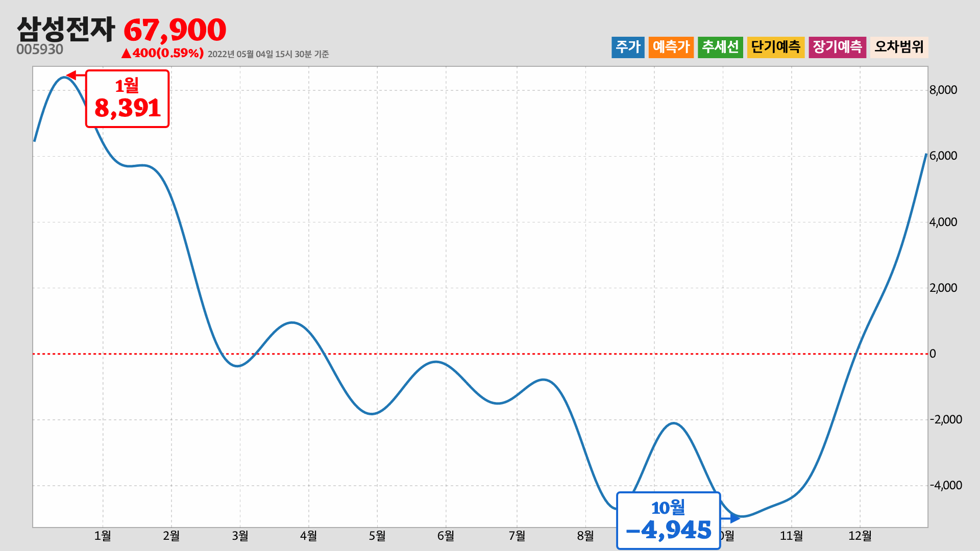Click the 5월 x-axis label
The image size is (980, 551).
tap(377, 536)
